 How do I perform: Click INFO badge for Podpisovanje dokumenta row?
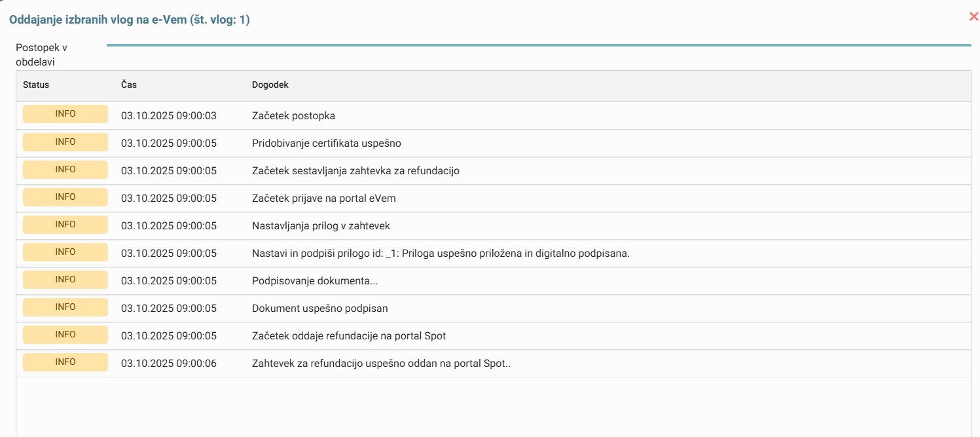(65, 280)
